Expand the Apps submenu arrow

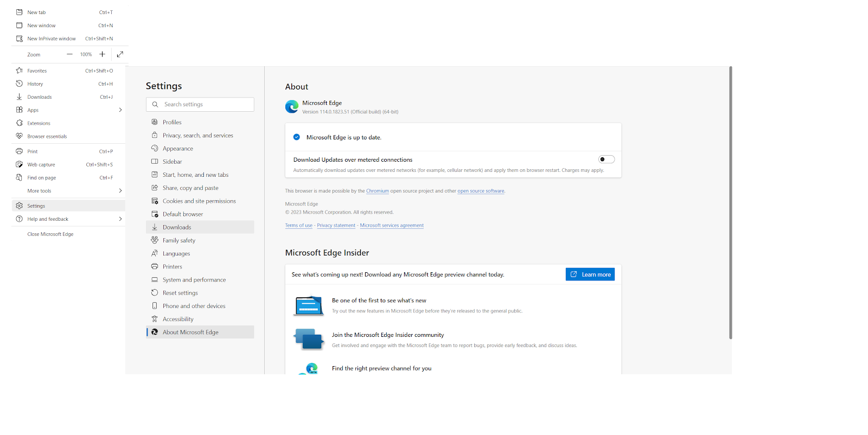pos(120,110)
